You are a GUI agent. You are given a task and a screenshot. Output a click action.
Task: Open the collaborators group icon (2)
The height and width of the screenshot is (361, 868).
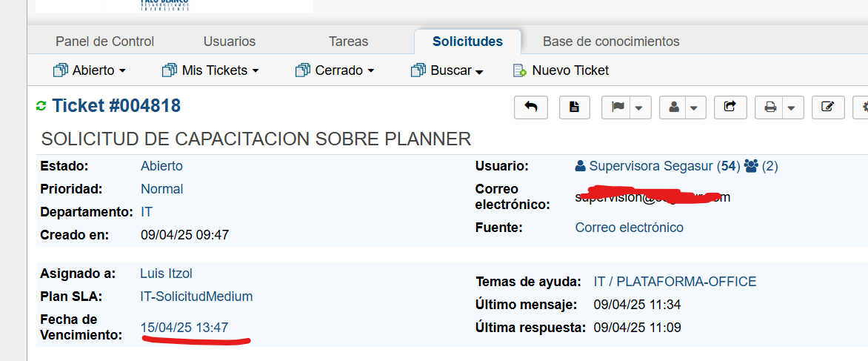[761, 166]
